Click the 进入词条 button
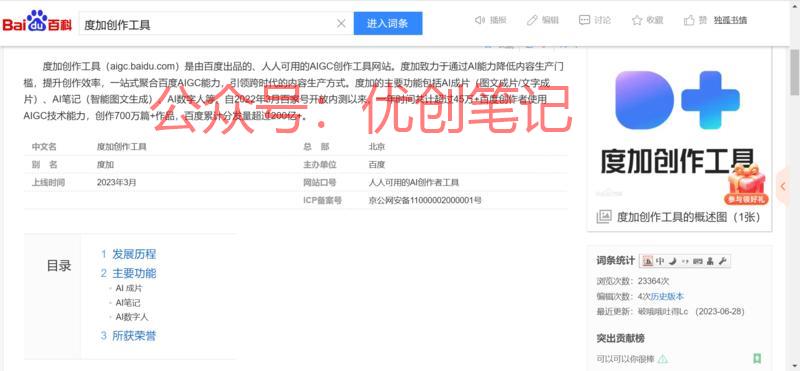800x371 pixels. tap(388, 23)
